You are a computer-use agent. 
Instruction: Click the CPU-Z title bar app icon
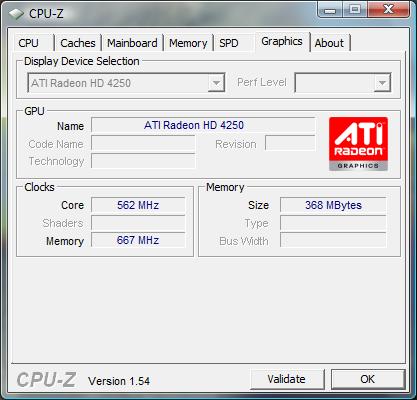[16, 13]
